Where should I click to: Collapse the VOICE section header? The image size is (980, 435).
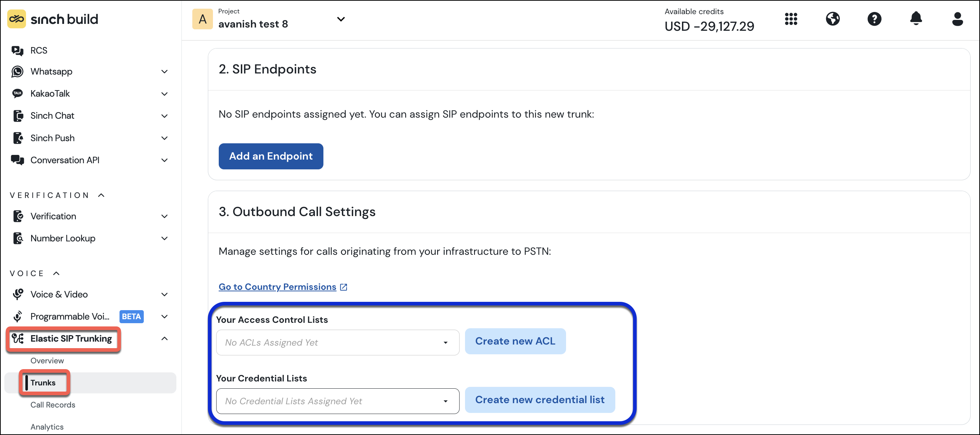click(x=35, y=273)
